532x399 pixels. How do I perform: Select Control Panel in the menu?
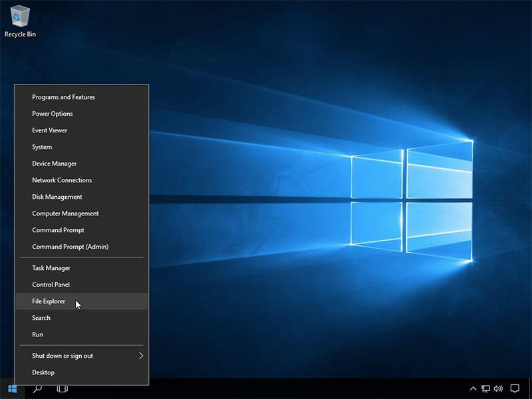point(51,285)
